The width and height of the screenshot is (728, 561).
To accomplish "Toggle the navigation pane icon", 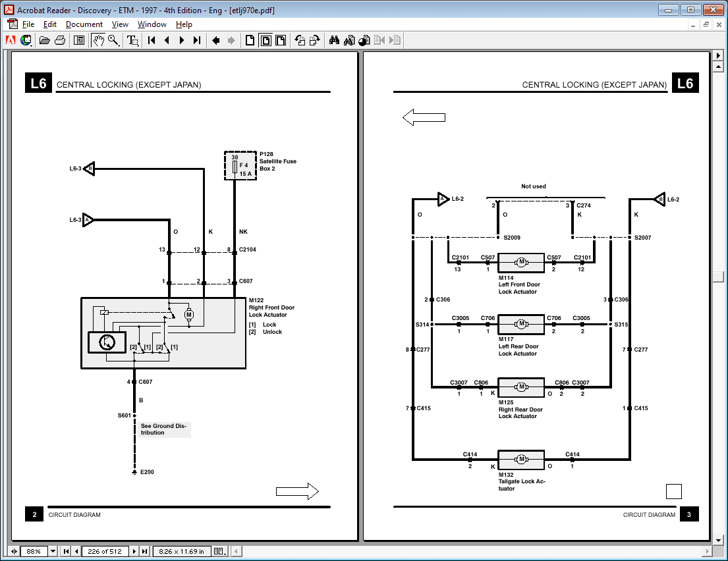I will [80, 40].
